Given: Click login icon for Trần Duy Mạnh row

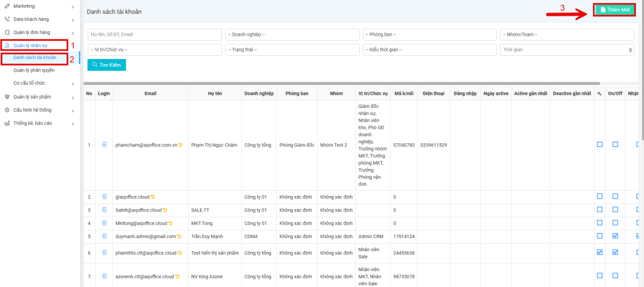Looking at the screenshot, I should tap(104, 236).
